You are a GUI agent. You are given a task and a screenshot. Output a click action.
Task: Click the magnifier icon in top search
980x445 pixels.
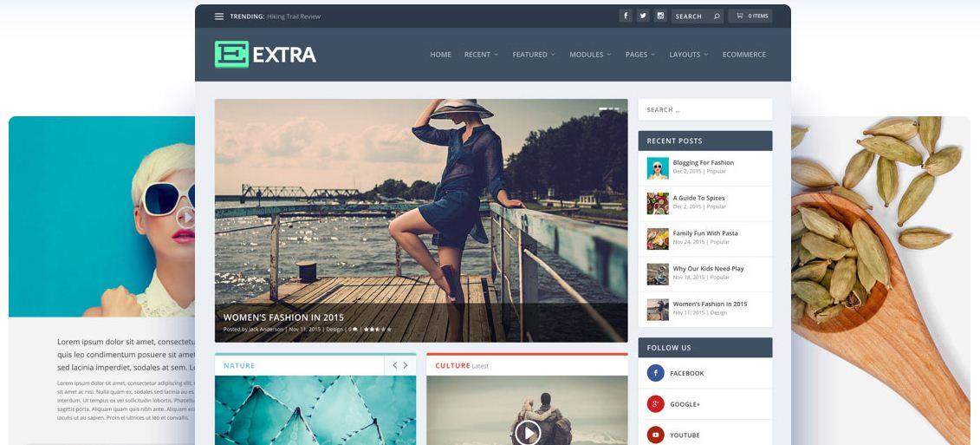click(x=717, y=16)
